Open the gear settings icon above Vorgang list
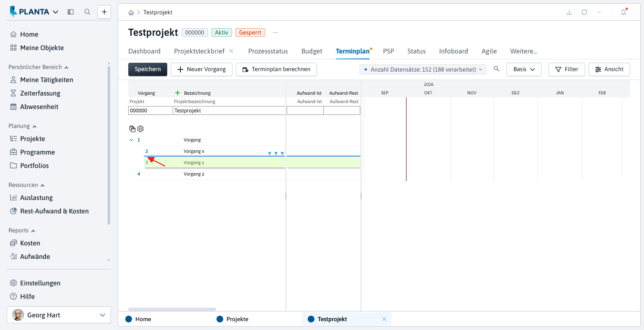Viewport: 644px width, 330px height. (x=140, y=128)
